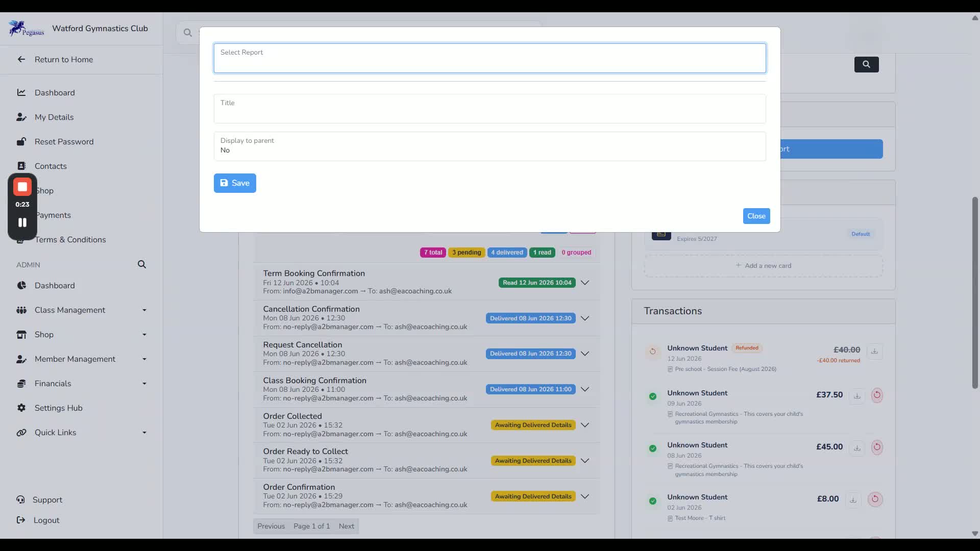Open the Support link
980x551 pixels.
(x=47, y=500)
